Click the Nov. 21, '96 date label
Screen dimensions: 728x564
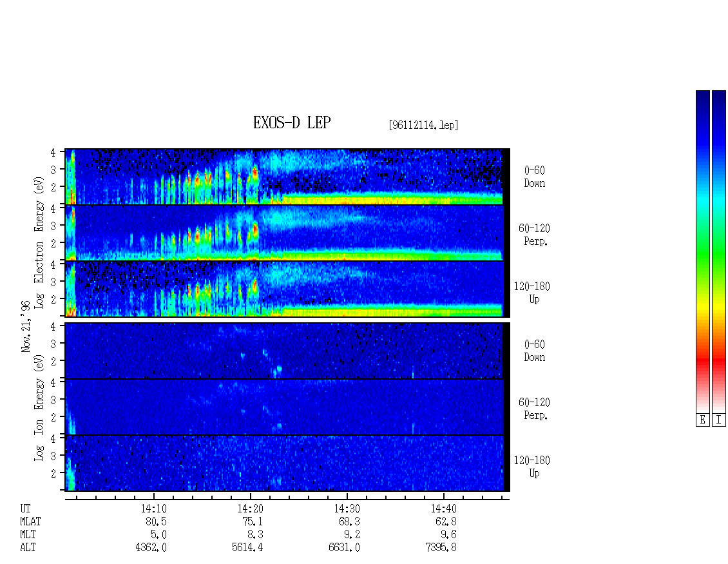coord(26,327)
